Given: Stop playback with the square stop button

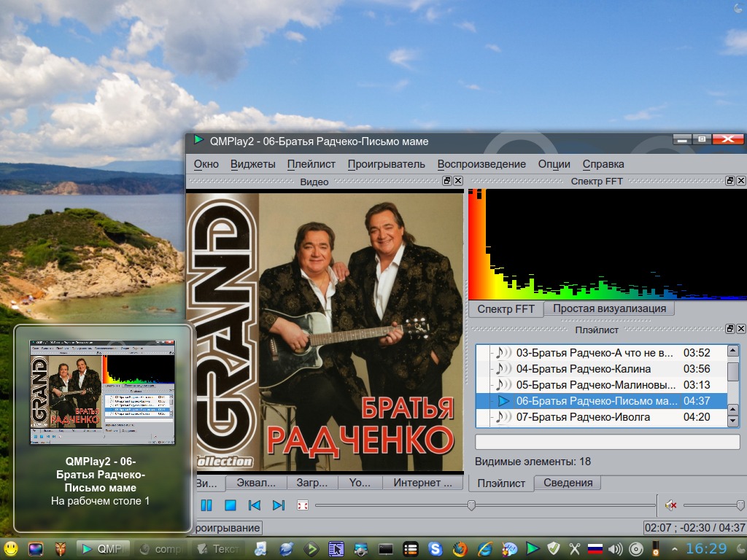Looking at the screenshot, I should [x=230, y=505].
